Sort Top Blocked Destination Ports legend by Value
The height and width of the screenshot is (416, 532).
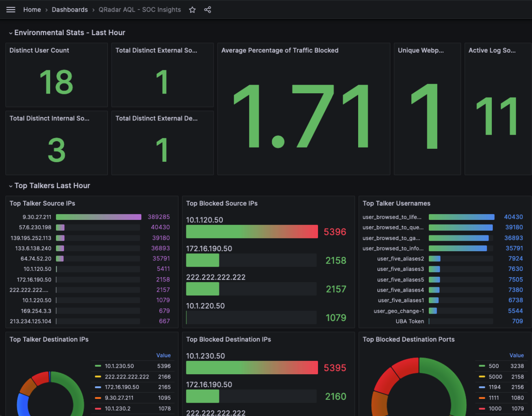pos(517,355)
